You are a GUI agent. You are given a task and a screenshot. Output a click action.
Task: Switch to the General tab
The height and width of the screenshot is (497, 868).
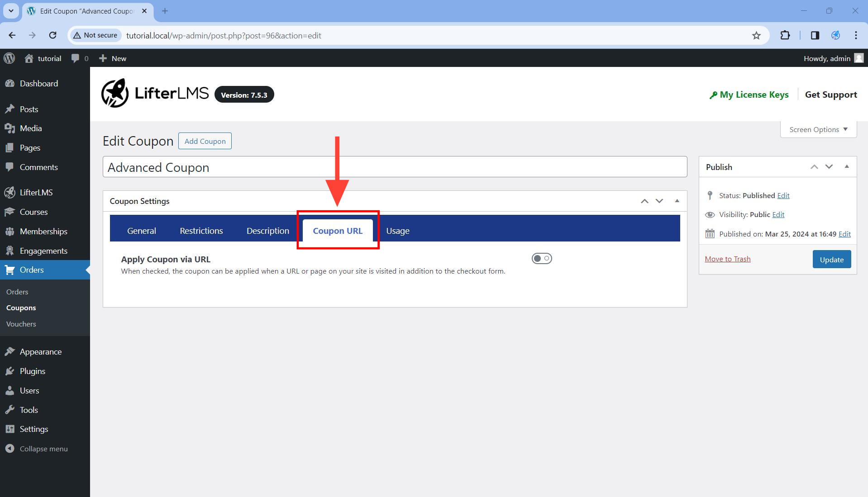pos(142,231)
